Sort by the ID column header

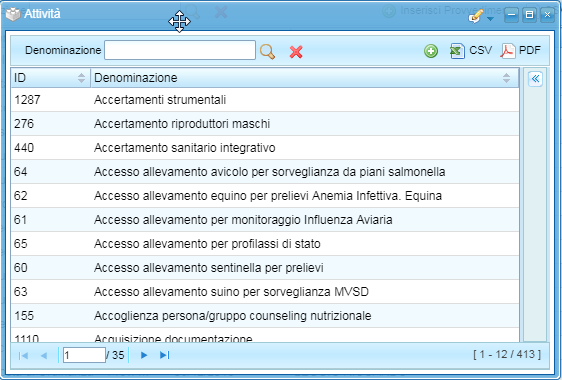(x=51, y=78)
